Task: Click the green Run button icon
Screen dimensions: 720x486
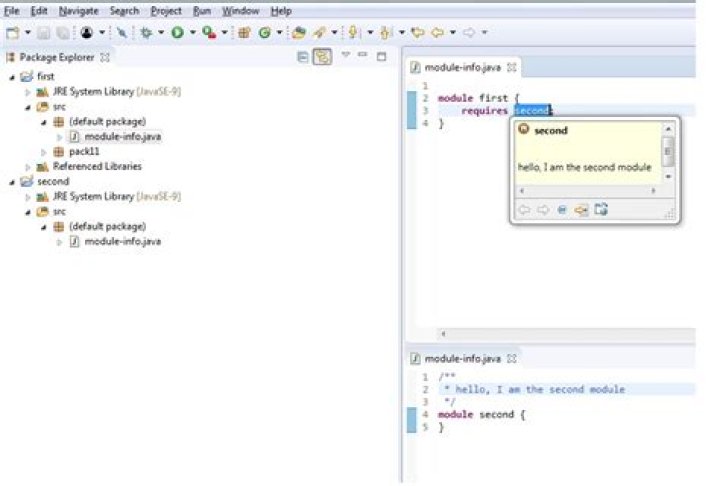Action: [x=177, y=33]
